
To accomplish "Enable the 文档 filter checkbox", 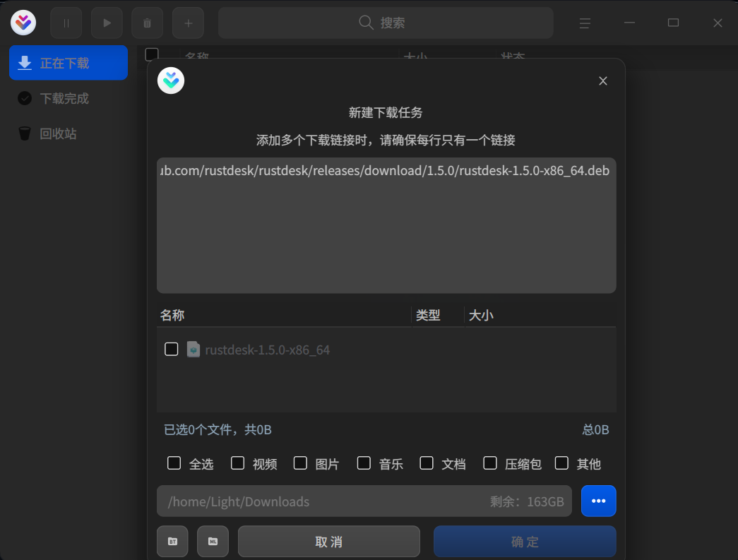I will point(427,463).
